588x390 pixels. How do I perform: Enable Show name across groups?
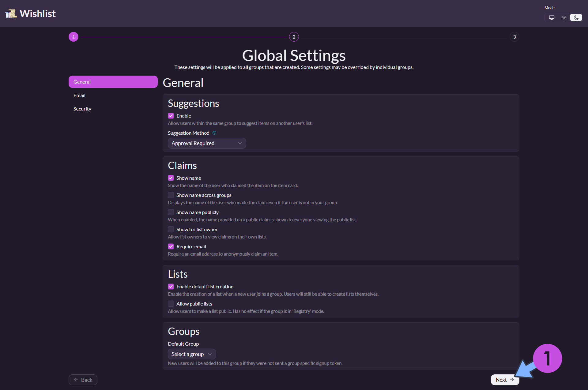171,195
